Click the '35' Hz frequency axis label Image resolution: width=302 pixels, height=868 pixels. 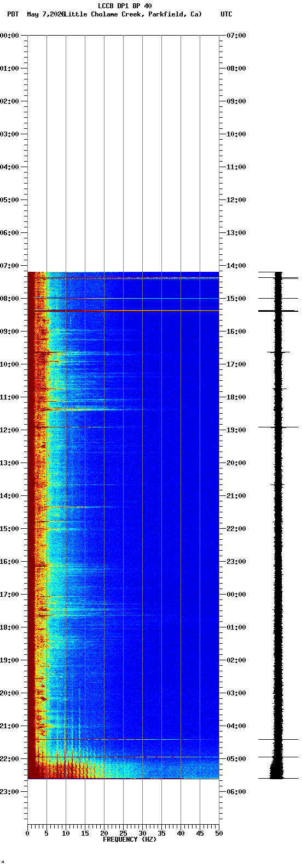click(x=161, y=833)
